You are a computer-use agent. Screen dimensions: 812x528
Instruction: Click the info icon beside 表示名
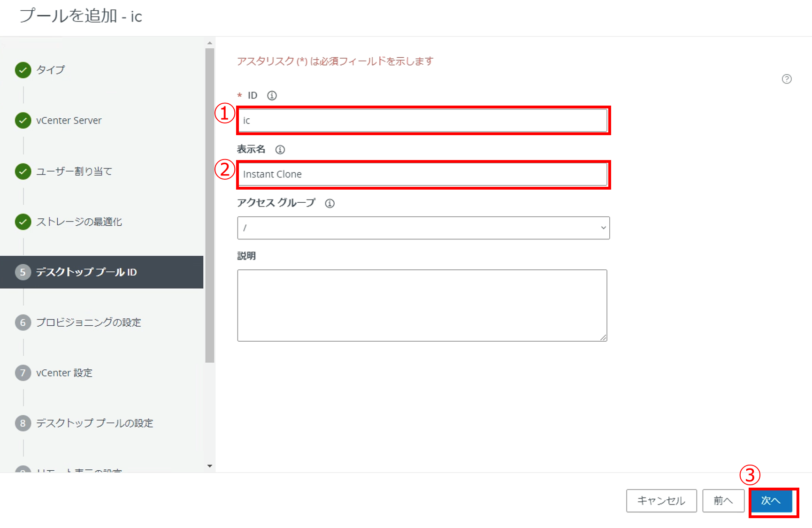[280, 150]
